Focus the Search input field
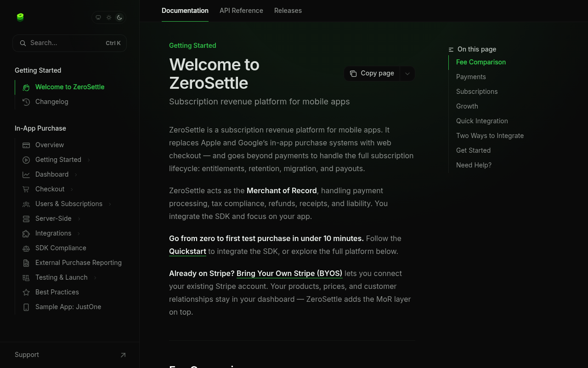This screenshot has height=368, width=588. pos(69,43)
